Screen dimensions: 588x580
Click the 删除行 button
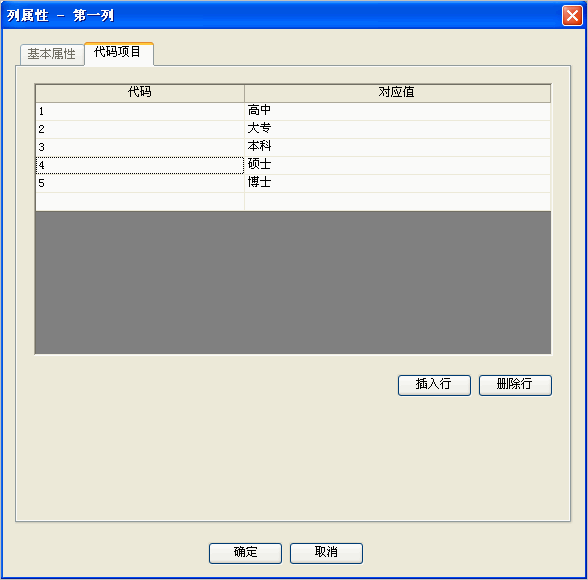515,385
